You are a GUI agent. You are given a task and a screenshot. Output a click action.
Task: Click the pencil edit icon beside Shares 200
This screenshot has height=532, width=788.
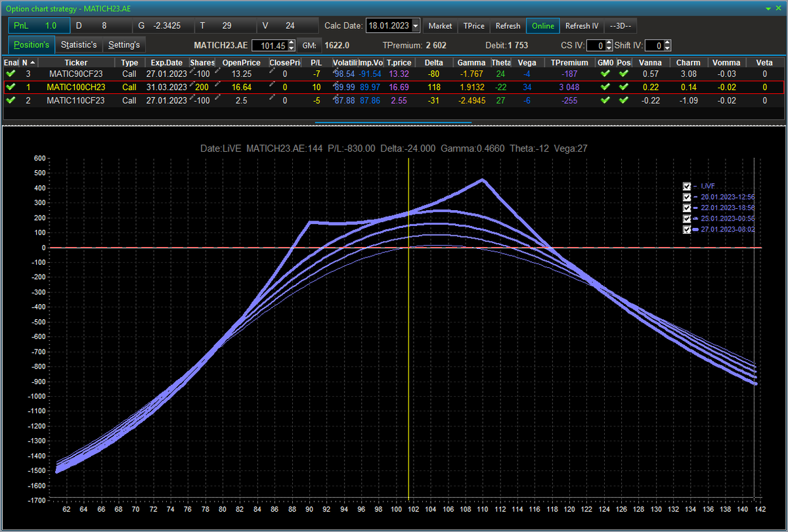[193, 83]
